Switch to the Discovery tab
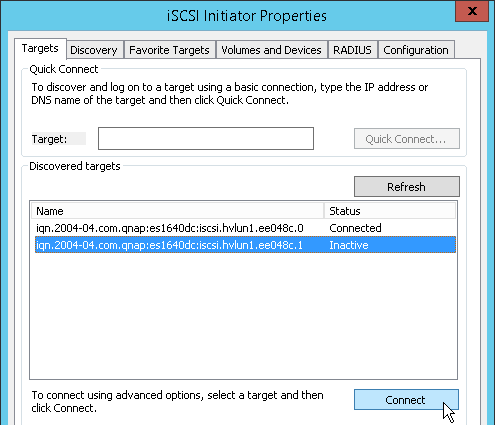This screenshot has width=495, height=425. pos(94,50)
